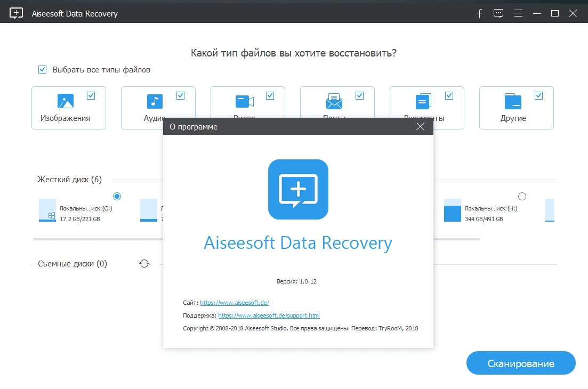Click the 'Жесткий диск (6)' heading

[x=70, y=180]
